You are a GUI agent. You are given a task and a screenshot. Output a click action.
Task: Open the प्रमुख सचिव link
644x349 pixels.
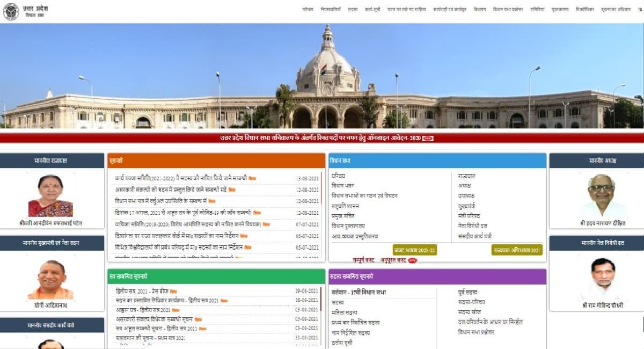pos(342,215)
